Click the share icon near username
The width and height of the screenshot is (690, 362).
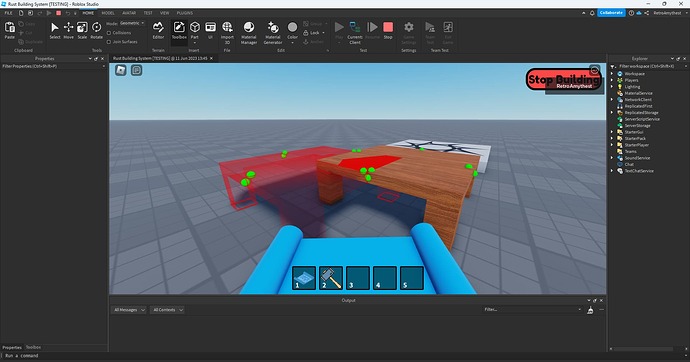(x=646, y=13)
